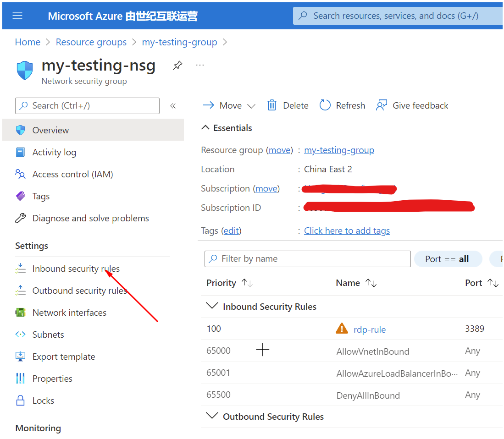Open the Port == all filter
Image resolution: width=504 pixels, height=439 pixels.
[448, 259]
